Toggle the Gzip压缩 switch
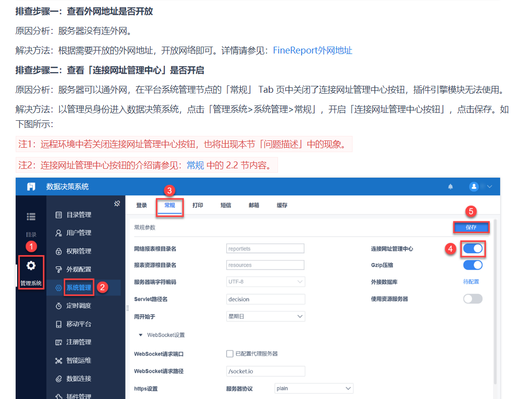 (x=473, y=265)
